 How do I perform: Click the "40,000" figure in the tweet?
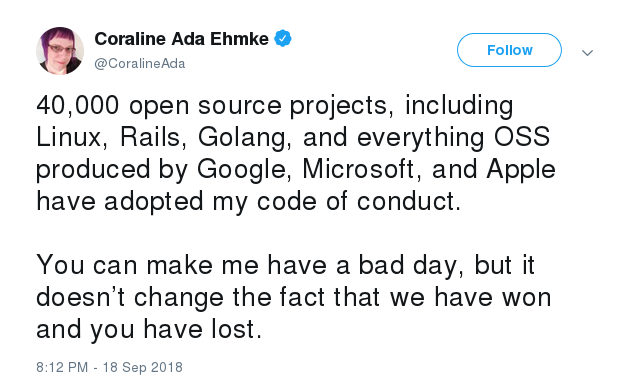(x=78, y=105)
